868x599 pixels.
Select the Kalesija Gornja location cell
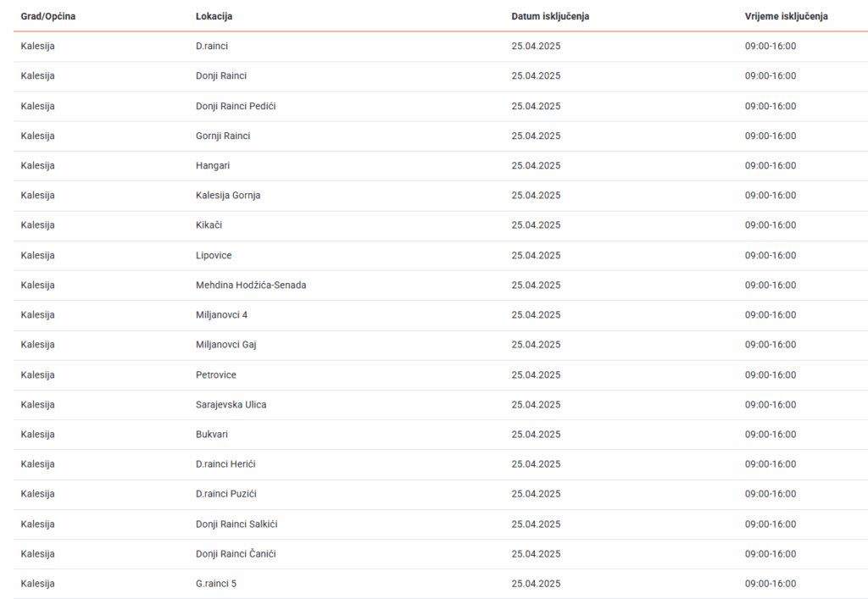[x=228, y=195]
